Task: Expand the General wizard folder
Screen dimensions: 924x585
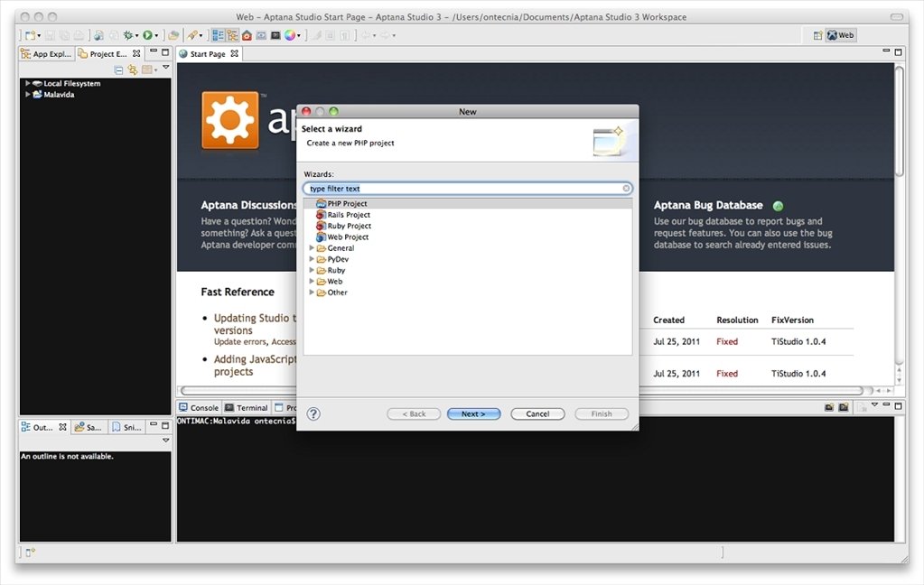Action: [312, 248]
